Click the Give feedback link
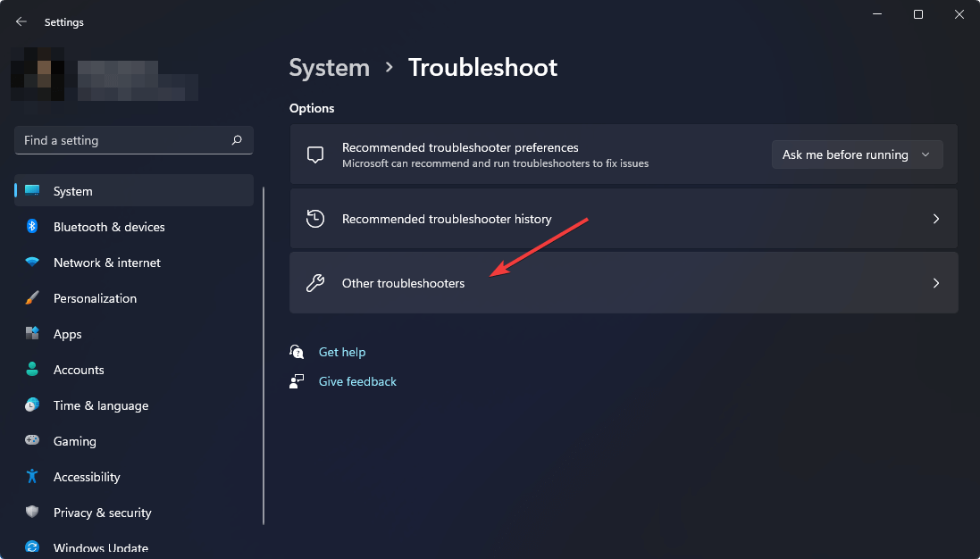This screenshot has width=980, height=559. point(357,381)
